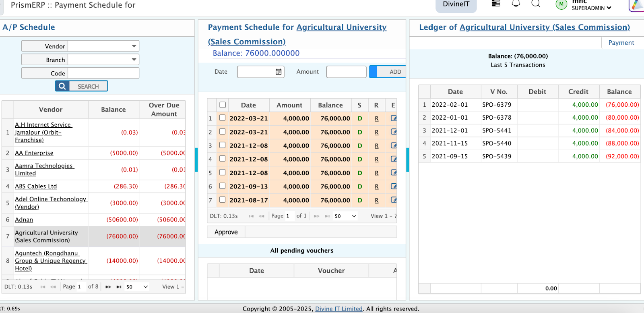
Task: Open edit icon for row 5 2021-12-08
Action: pyautogui.click(x=394, y=173)
